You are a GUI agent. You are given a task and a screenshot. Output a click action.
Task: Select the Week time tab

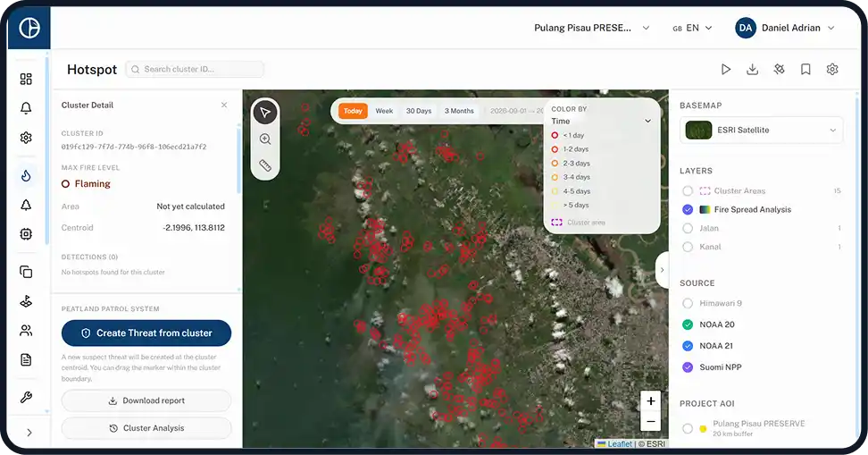pos(384,111)
